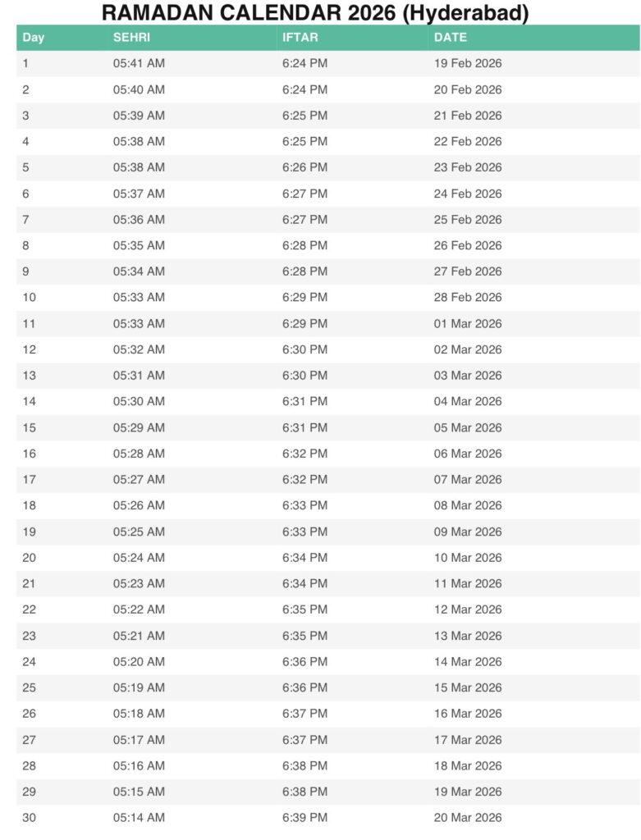Click the Day column header

click(x=34, y=38)
